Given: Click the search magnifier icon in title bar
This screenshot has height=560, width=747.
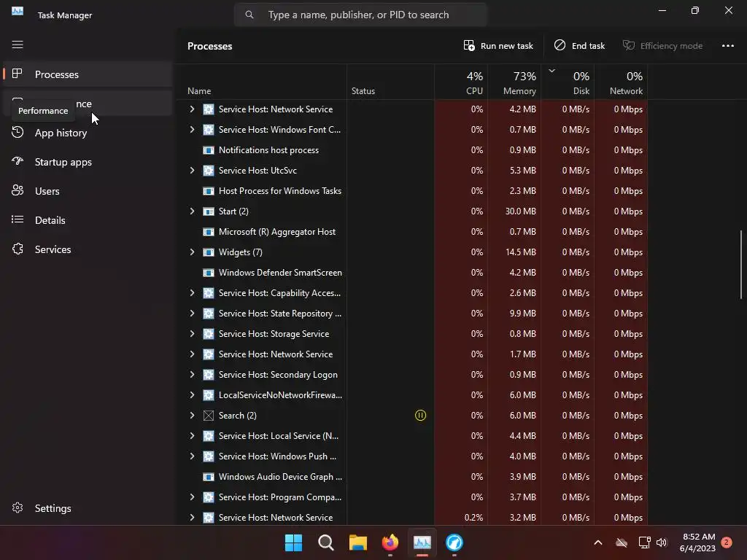Looking at the screenshot, I should pyautogui.click(x=249, y=15).
